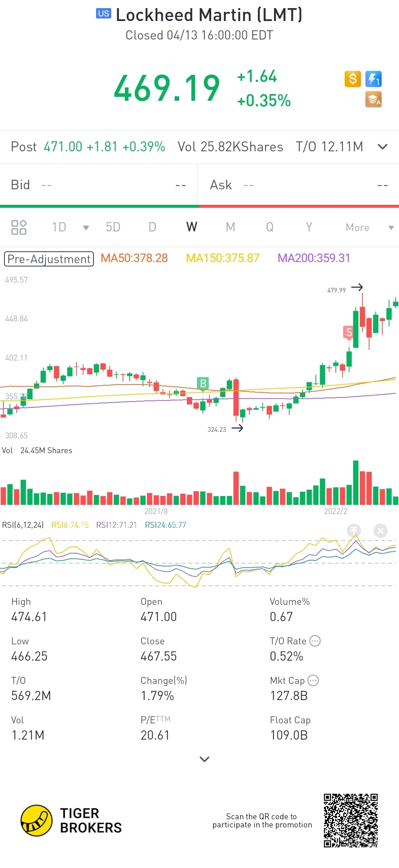Tap the Vol 1.21M value

click(x=28, y=735)
